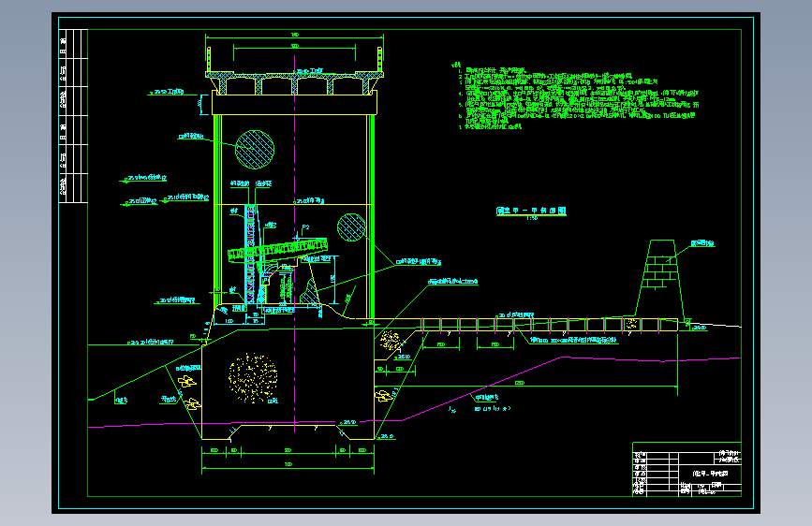Select the inclined green truss arm

[278, 249]
